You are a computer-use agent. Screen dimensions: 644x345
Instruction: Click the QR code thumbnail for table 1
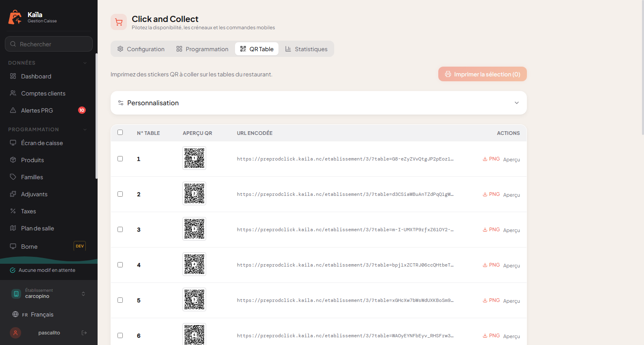[x=194, y=158]
